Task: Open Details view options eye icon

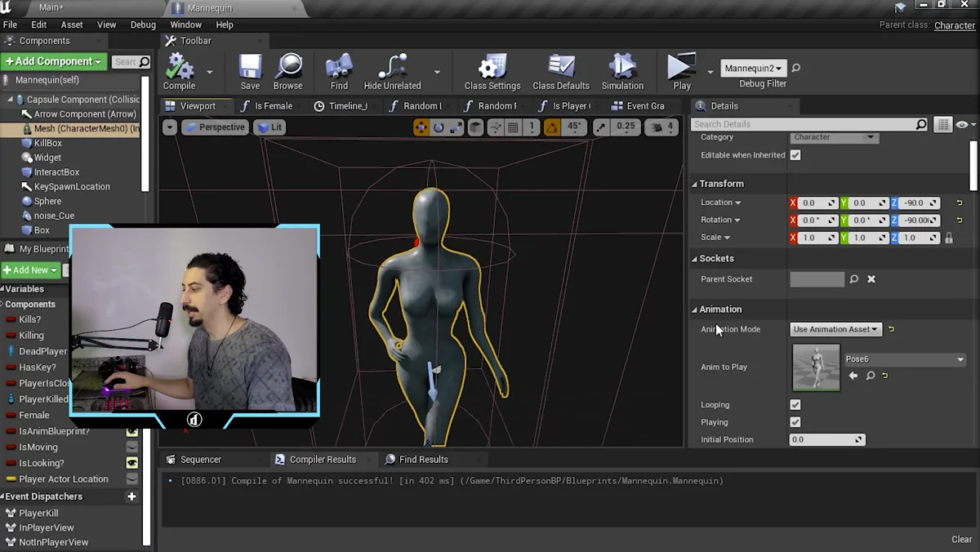Action: pyautogui.click(x=964, y=124)
